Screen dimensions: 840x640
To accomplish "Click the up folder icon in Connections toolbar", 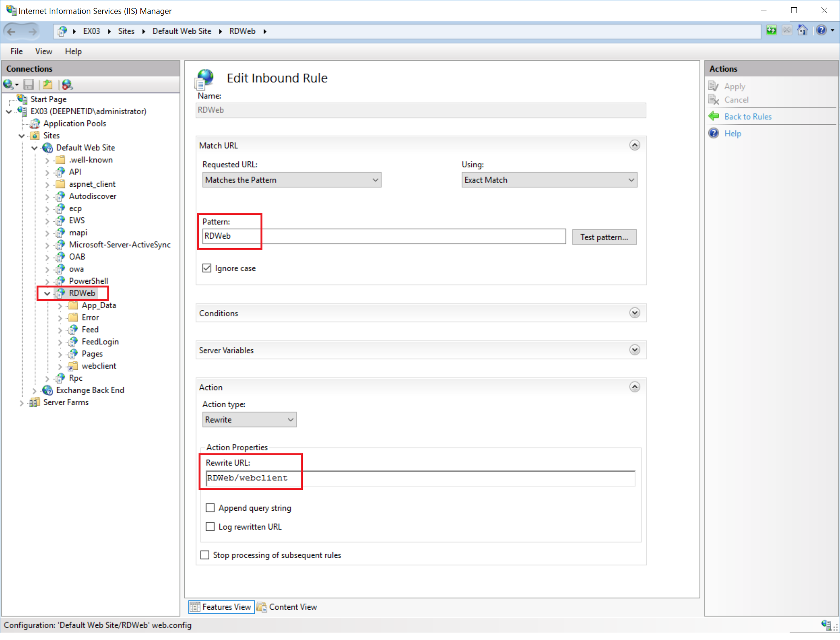I will click(48, 84).
